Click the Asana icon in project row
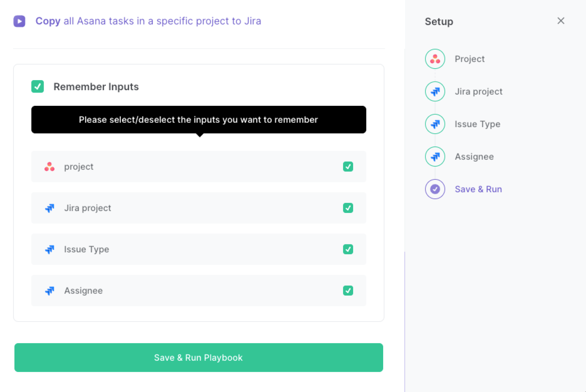The width and height of the screenshot is (586, 392). 49,167
